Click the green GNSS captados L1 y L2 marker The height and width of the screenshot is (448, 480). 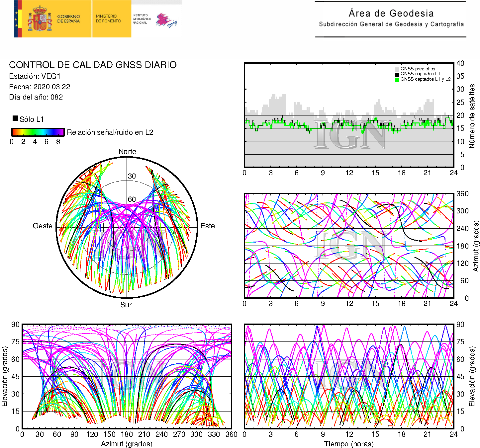pyautogui.click(x=397, y=80)
